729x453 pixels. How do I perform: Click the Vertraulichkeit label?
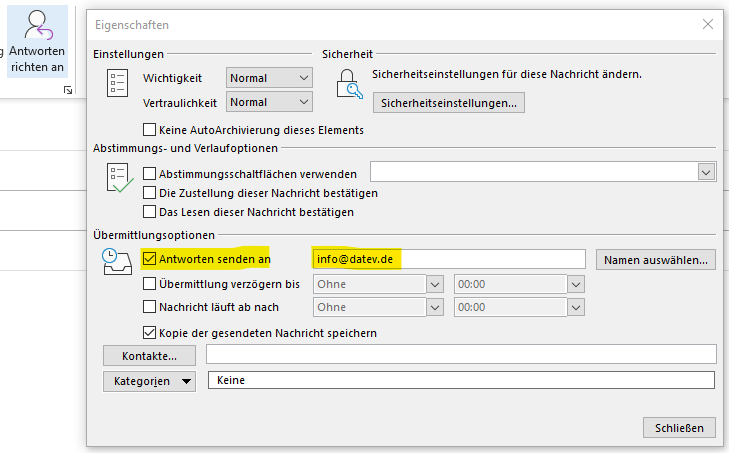coord(180,103)
